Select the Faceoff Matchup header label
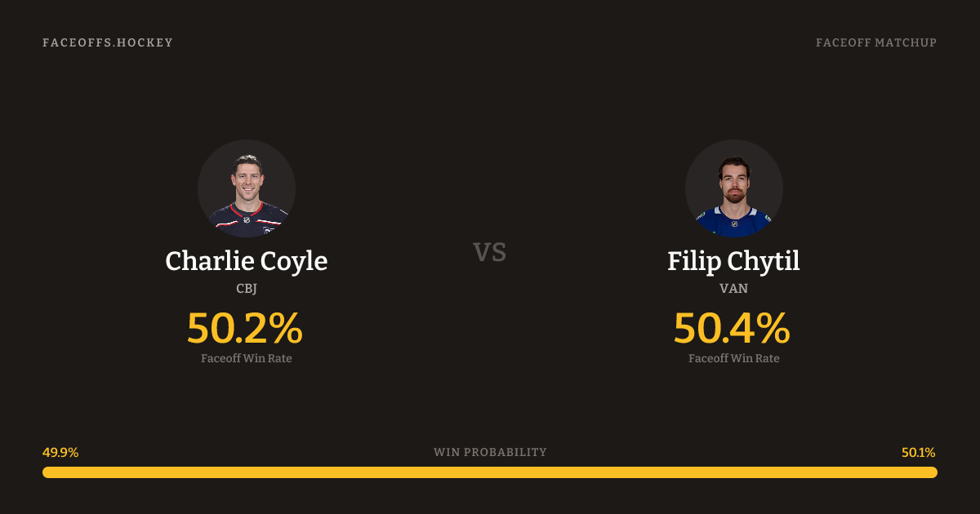 (875, 42)
